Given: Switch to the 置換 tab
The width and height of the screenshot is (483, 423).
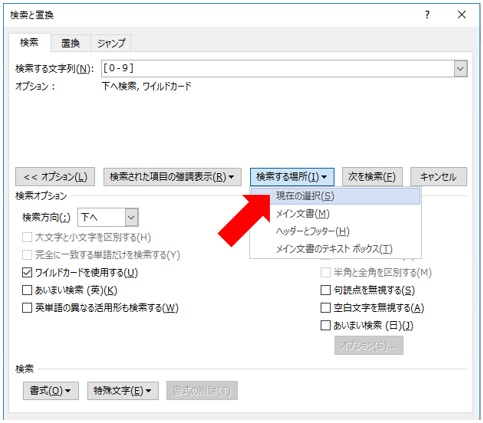Looking at the screenshot, I should click(x=70, y=43).
